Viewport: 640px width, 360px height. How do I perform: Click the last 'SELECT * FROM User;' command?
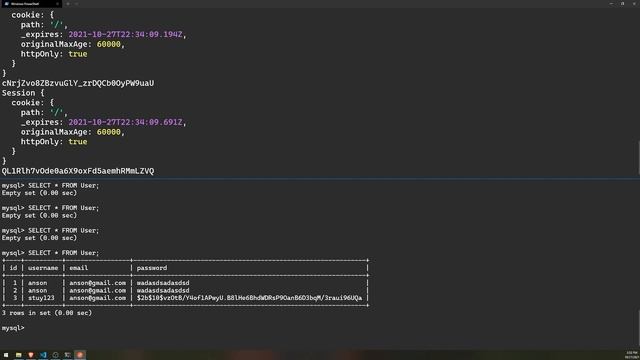click(x=64, y=253)
